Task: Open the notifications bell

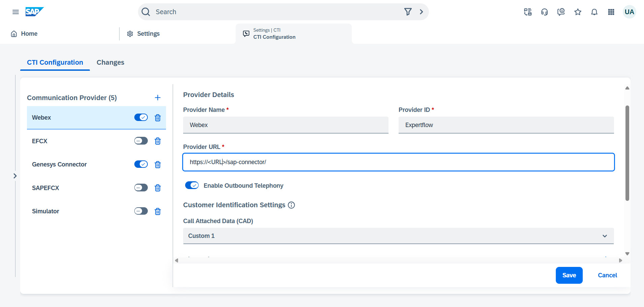Action: point(594,12)
